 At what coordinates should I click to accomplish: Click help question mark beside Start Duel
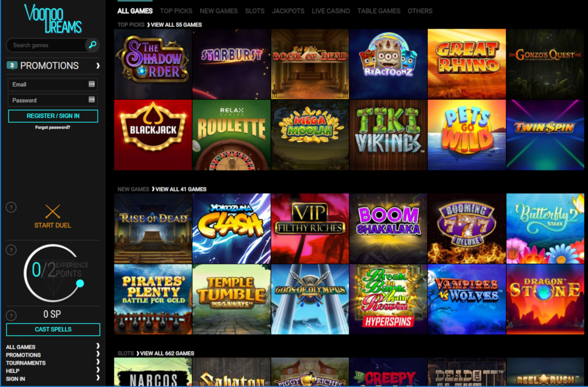(11, 207)
